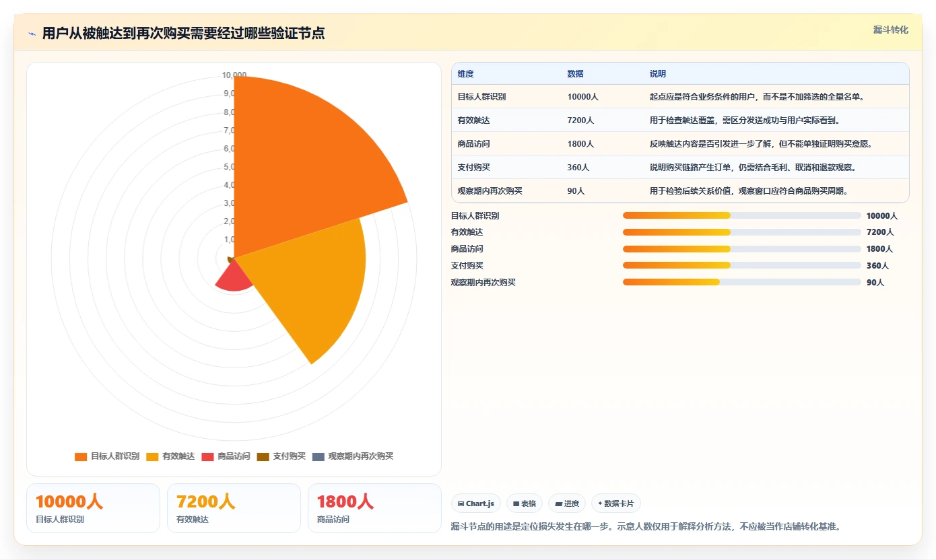This screenshot has height=560, width=936.
Task: Click the 表格 chip
Action: click(x=525, y=503)
